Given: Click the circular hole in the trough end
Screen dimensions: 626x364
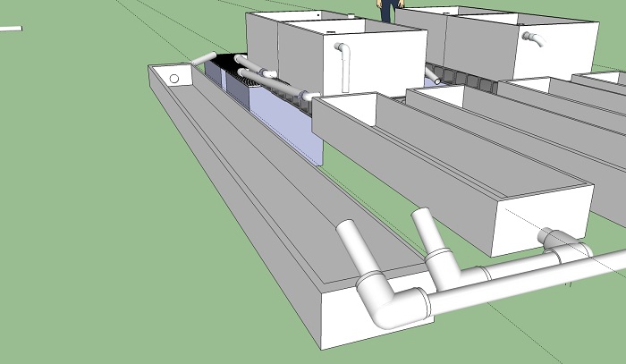Looking at the screenshot, I should tap(174, 79).
